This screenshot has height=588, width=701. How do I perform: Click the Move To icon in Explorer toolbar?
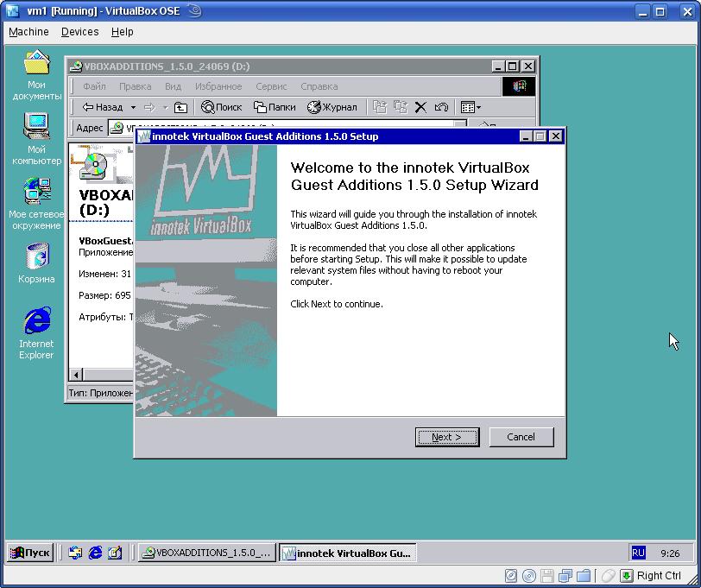(x=380, y=107)
